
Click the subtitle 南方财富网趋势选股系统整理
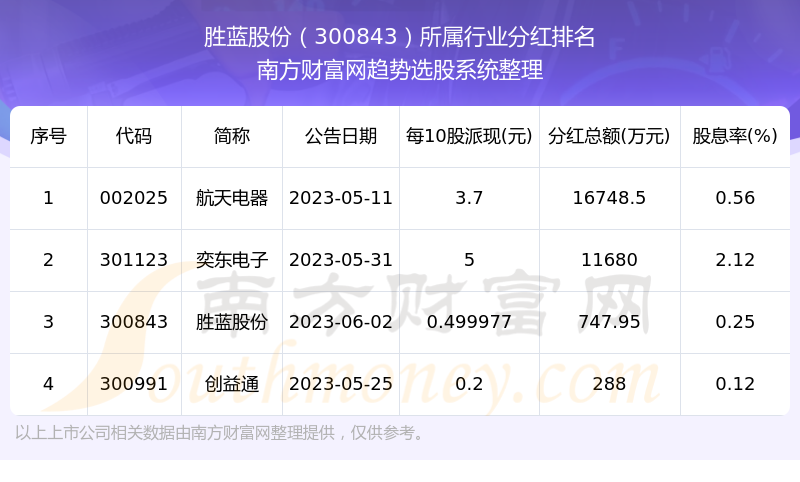pyautogui.click(x=399, y=70)
